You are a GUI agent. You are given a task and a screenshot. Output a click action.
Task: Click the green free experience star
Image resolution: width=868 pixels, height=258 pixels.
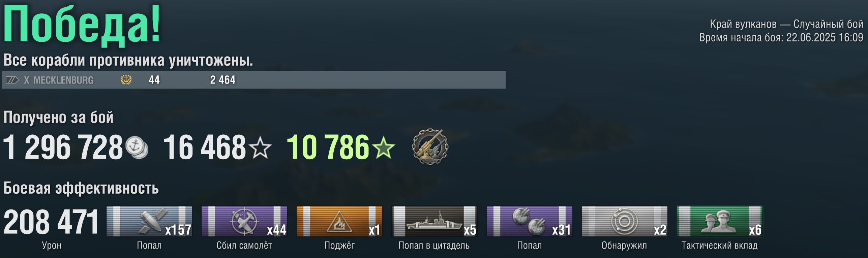(384, 147)
